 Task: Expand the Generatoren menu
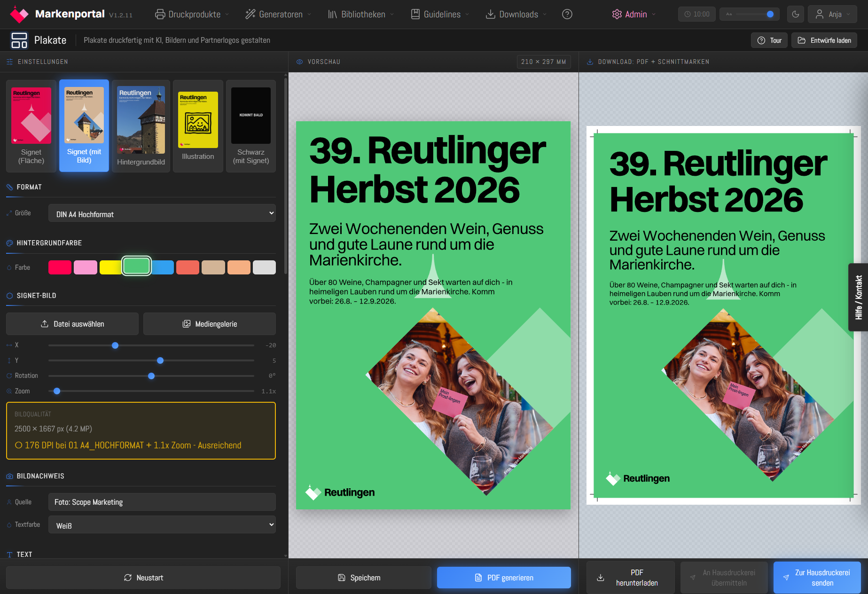[278, 14]
